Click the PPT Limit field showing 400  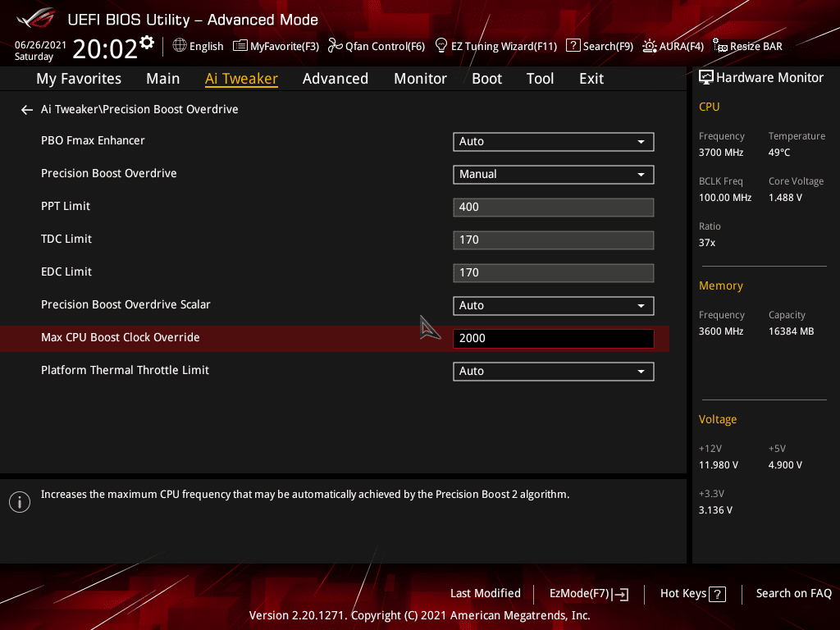(x=554, y=208)
